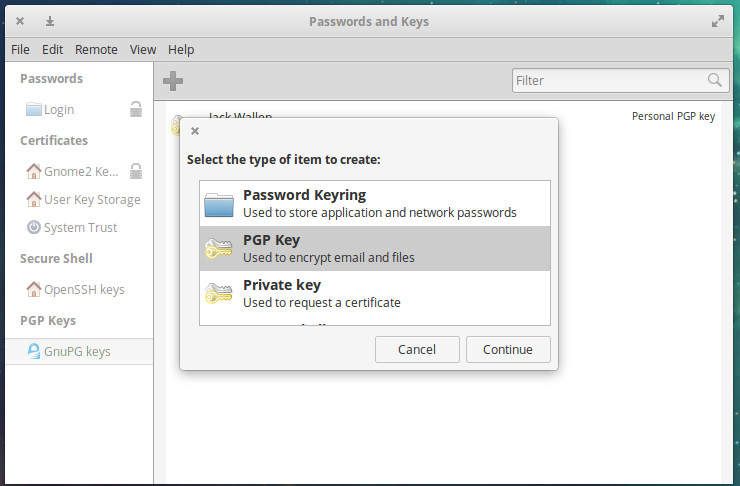Open the Remote menu
The width and height of the screenshot is (740, 486).
96,49
